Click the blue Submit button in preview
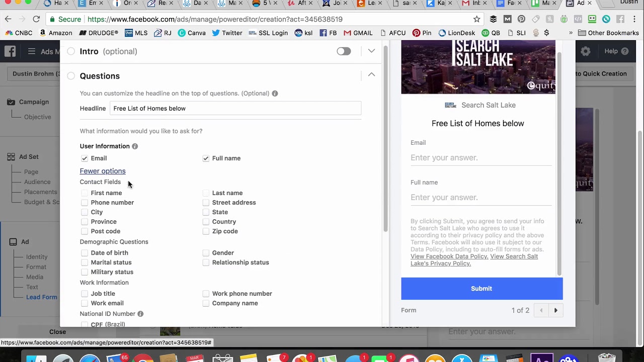 tap(481, 289)
